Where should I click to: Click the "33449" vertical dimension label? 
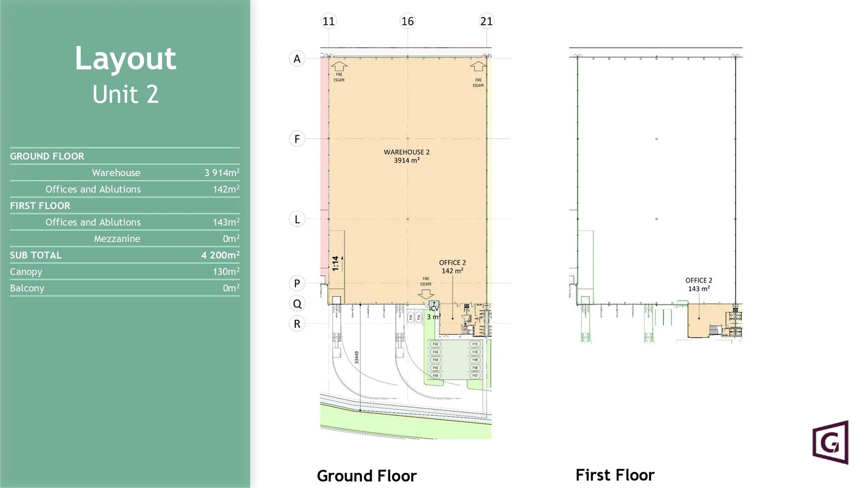coord(356,357)
